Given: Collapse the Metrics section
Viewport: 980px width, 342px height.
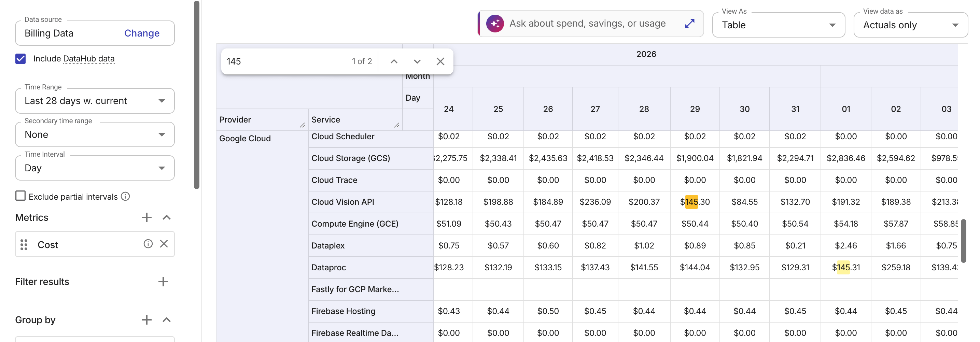Looking at the screenshot, I should 166,217.
